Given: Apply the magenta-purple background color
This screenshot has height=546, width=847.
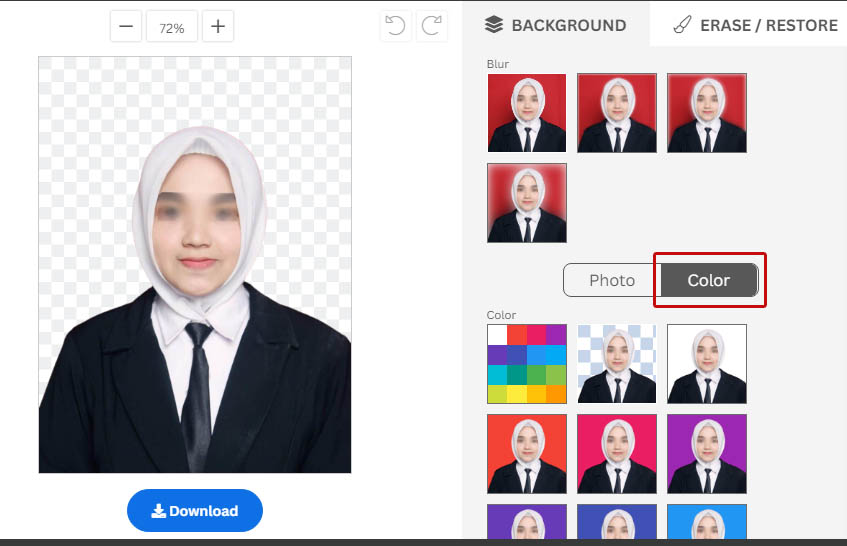Looking at the screenshot, I should [x=707, y=454].
